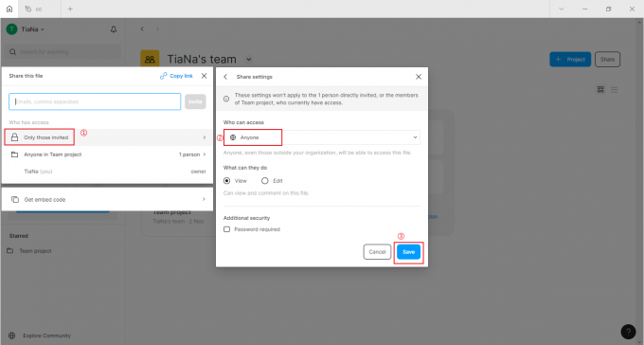
Task: Copy the share link
Action: (x=176, y=76)
